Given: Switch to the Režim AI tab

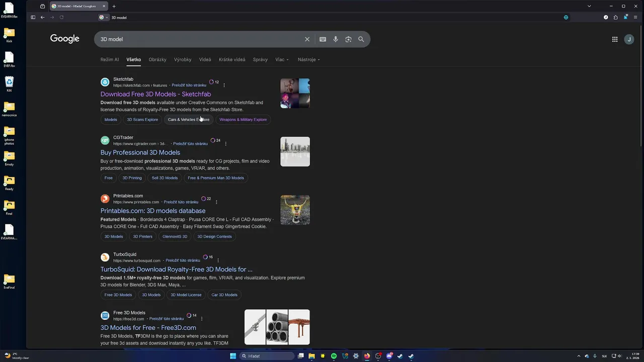Looking at the screenshot, I should point(110,59).
